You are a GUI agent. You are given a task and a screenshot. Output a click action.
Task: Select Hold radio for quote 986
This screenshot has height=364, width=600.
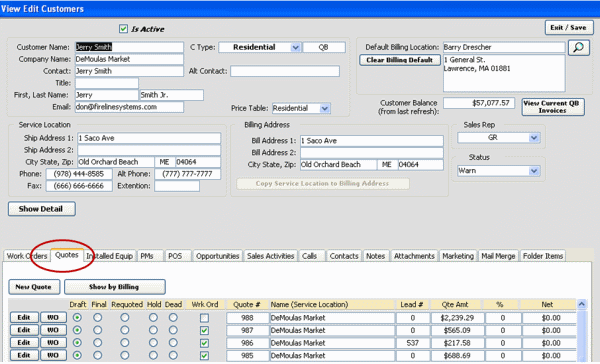point(153,343)
